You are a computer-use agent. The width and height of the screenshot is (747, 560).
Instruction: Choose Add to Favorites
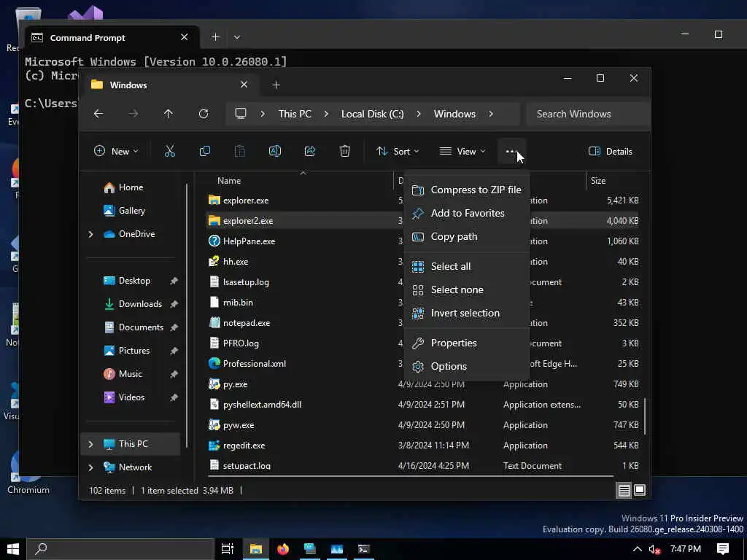tap(466, 214)
